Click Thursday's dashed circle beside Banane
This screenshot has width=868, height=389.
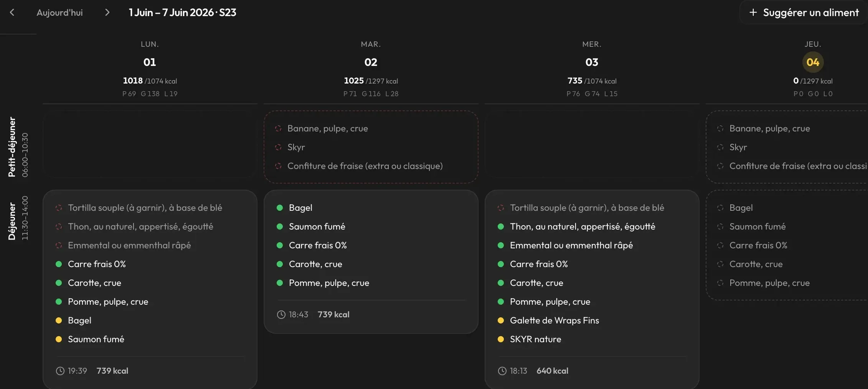720,128
